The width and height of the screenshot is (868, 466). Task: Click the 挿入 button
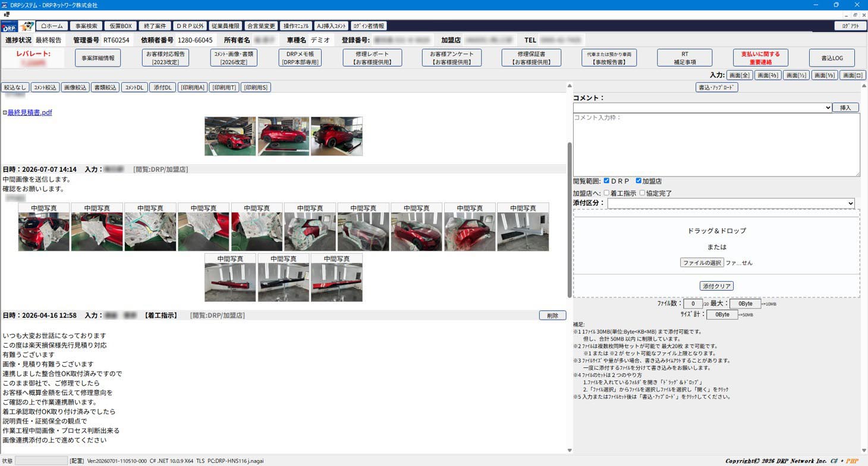pyautogui.click(x=845, y=108)
